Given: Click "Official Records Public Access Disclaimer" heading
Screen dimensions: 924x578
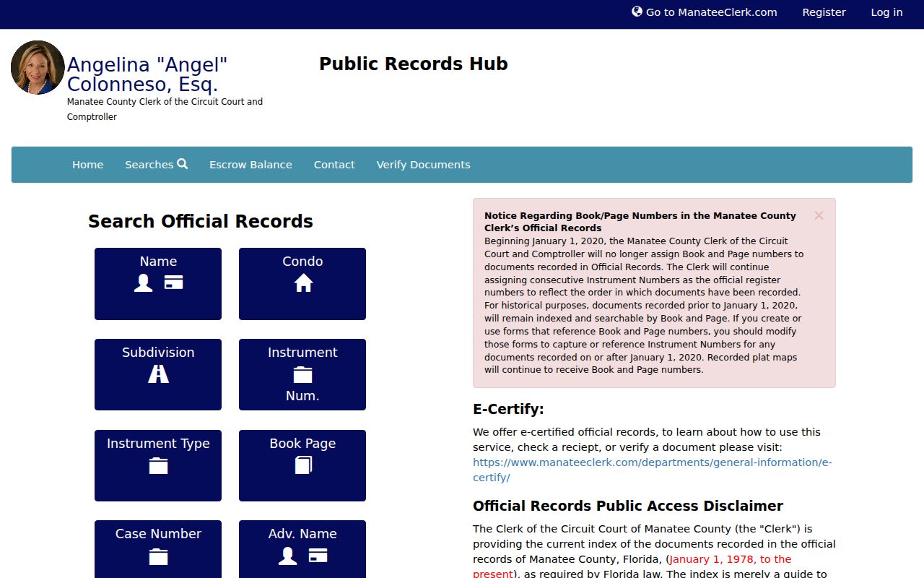Looking at the screenshot, I should [x=628, y=506].
